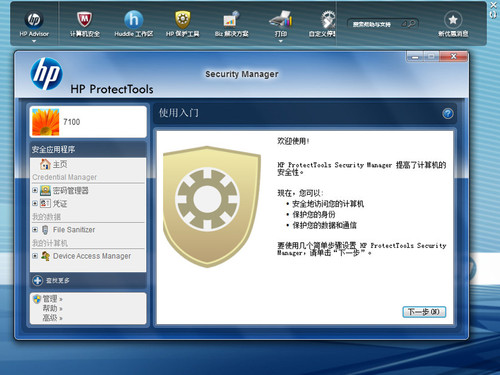The height and width of the screenshot is (375, 500).
Task: Open Device Access Manager in the sidebar
Action: (x=92, y=256)
